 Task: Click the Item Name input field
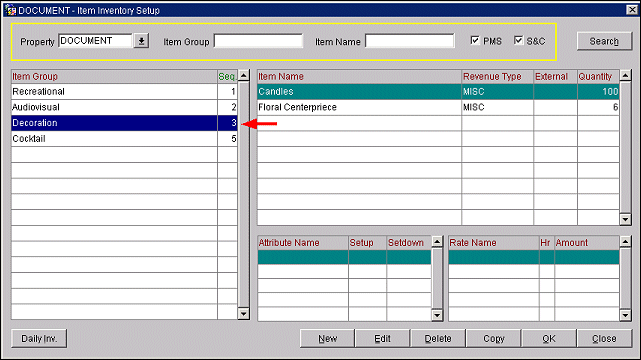tap(409, 41)
